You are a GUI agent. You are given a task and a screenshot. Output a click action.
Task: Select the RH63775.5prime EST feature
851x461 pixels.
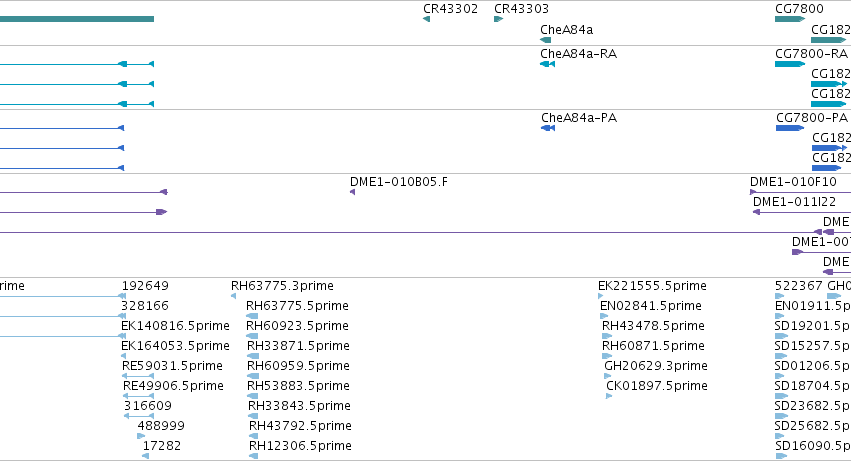(x=252, y=316)
